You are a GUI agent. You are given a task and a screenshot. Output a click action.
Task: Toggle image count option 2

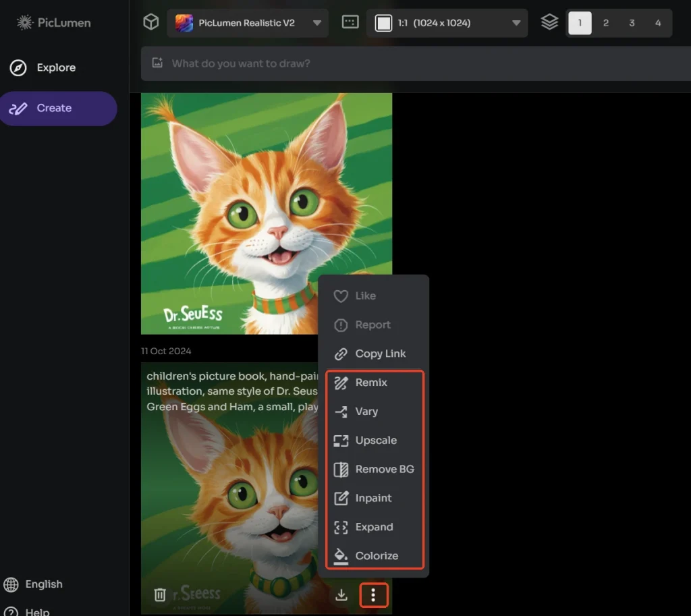click(605, 22)
